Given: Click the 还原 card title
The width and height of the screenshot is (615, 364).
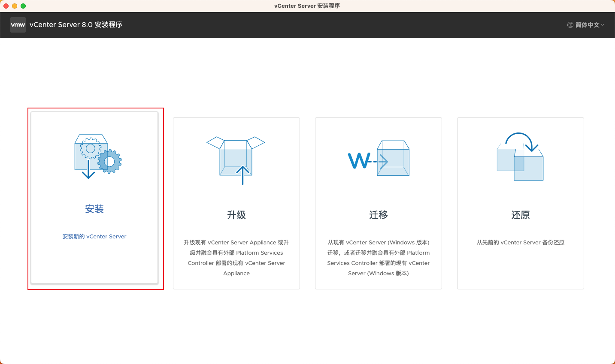Looking at the screenshot, I should click(521, 215).
